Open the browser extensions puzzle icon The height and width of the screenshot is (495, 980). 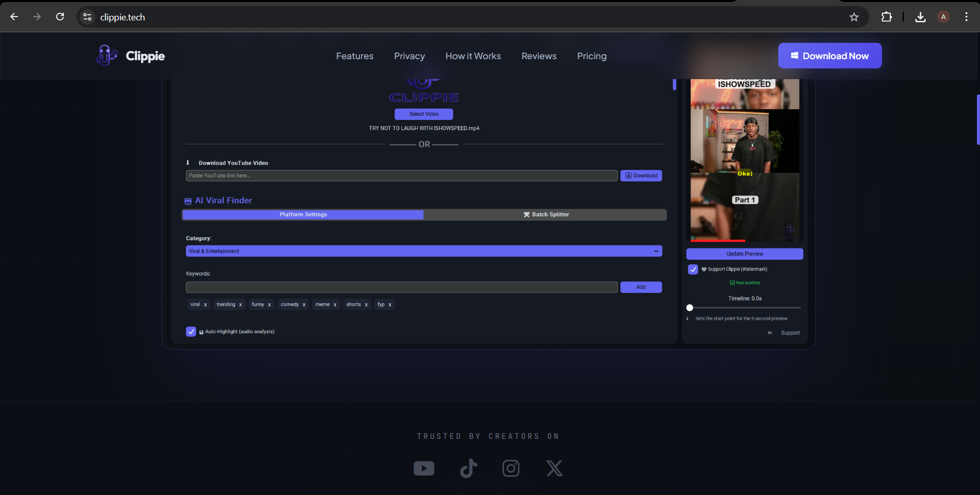click(x=887, y=17)
